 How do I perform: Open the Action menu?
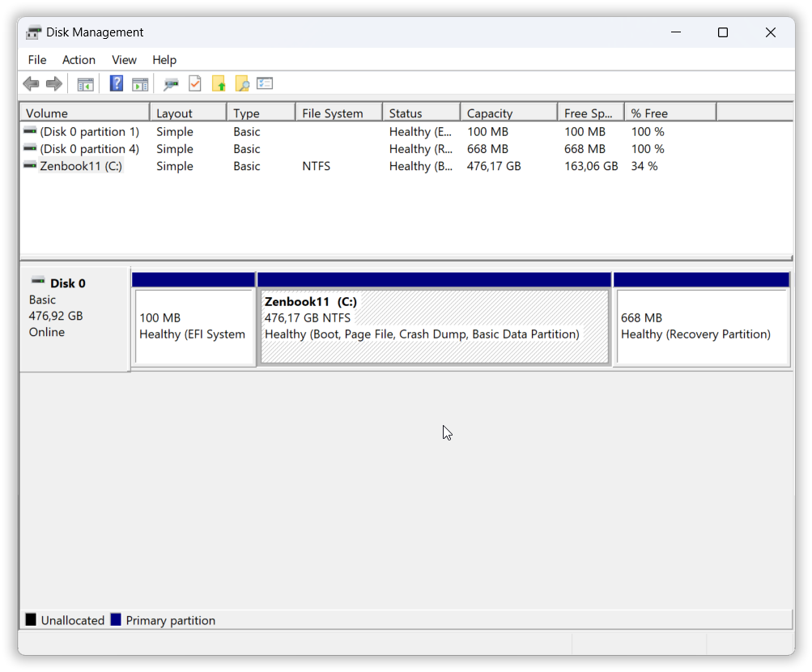(79, 60)
